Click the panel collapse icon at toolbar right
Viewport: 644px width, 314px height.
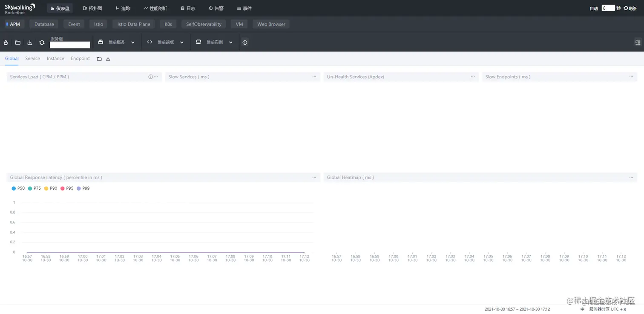pyautogui.click(x=638, y=42)
